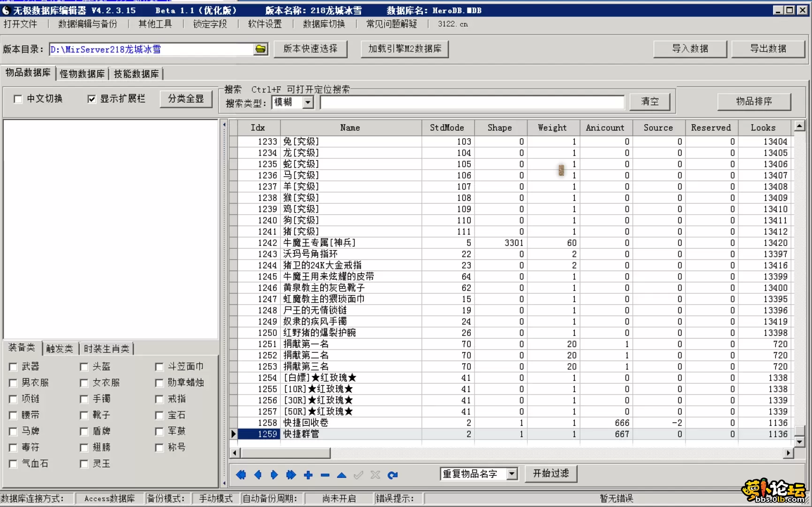The image size is (812, 507).
Task: Click the horizontal scrollbar right arrow
Action: point(789,453)
